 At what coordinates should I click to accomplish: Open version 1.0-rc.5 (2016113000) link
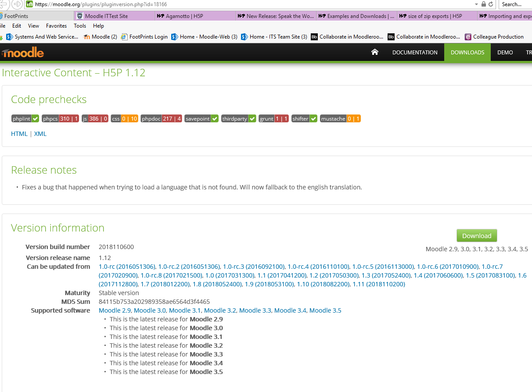click(x=383, y=267)
